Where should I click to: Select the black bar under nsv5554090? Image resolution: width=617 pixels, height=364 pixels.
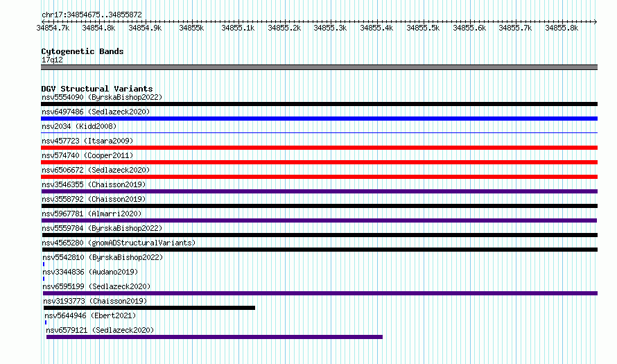pyautogui.click(x=319, y=104)
